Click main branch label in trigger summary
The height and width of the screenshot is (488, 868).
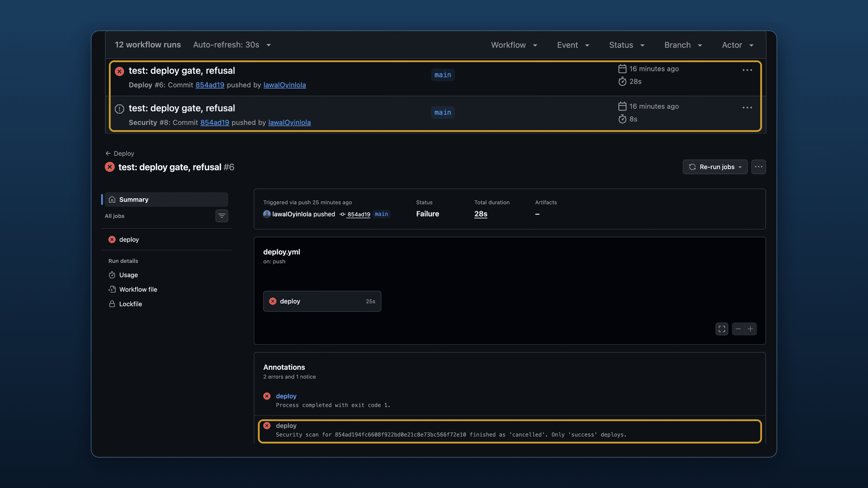381,214
